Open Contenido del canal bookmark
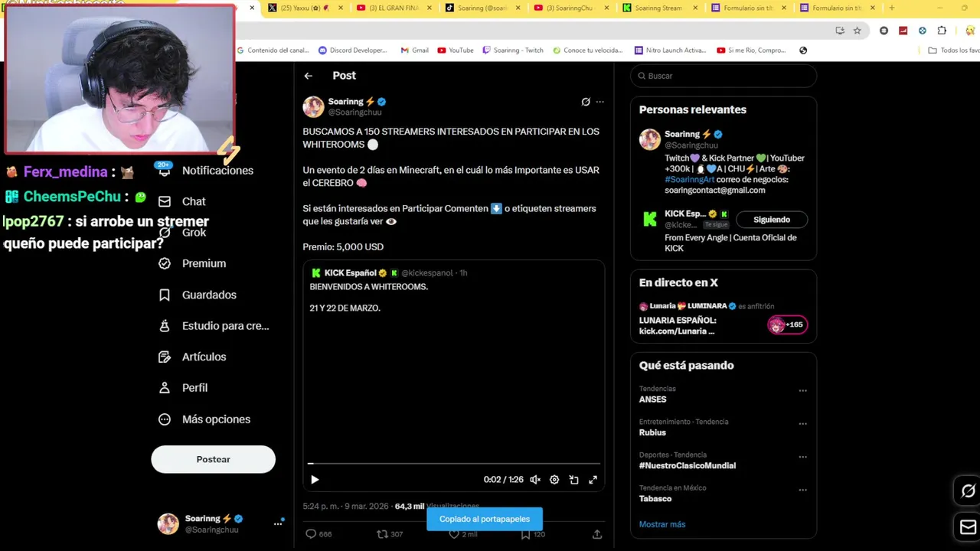980x551 pixels. point(273,51)
